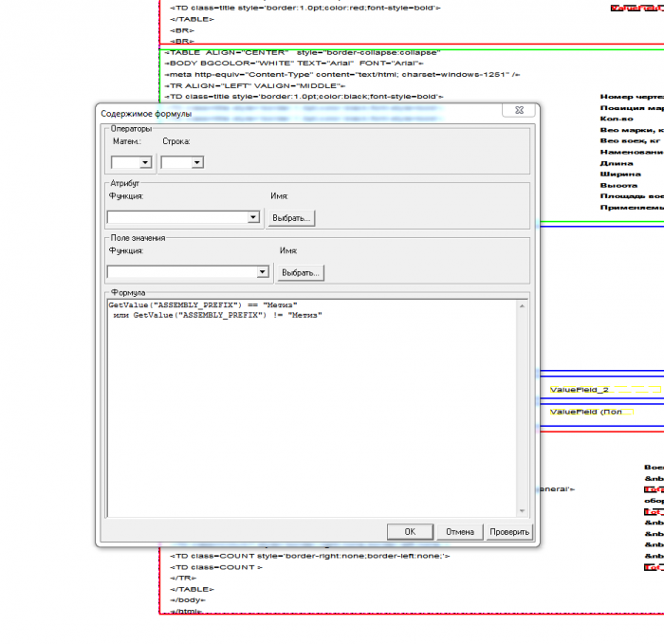Click the <BODY BGCOLOR="WHITE" text line
This screenshot has width=664, height=644.
pos(294,64)
